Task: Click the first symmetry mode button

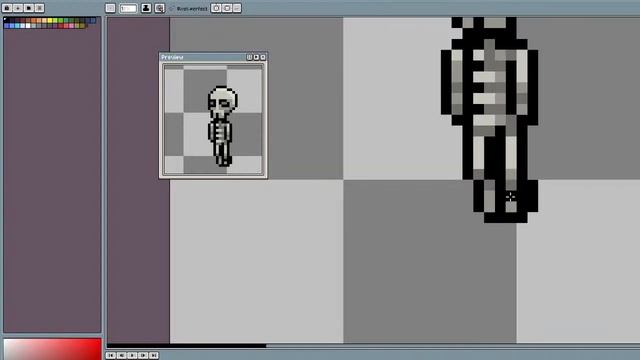Action: point(216,8)
